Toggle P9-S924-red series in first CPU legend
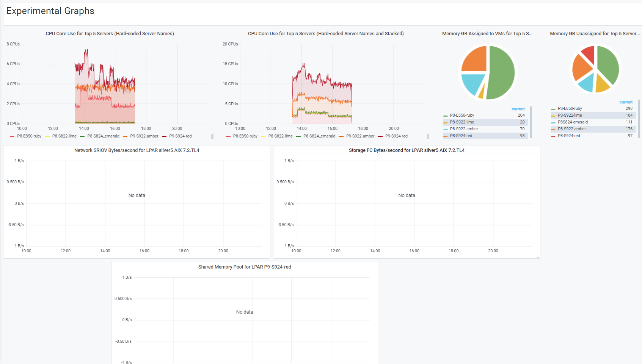The height and width of the screenshot is (364, 642). tap(181, 136)
